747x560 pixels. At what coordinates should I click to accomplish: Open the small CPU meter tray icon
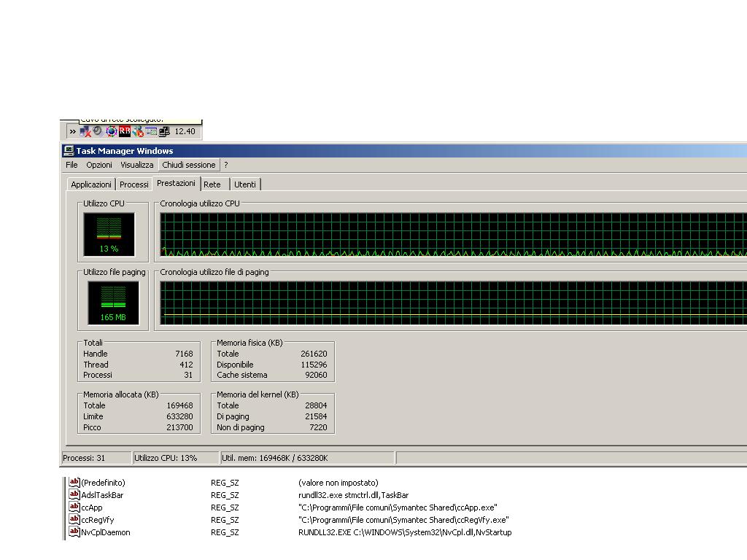[x=151, y=131]
